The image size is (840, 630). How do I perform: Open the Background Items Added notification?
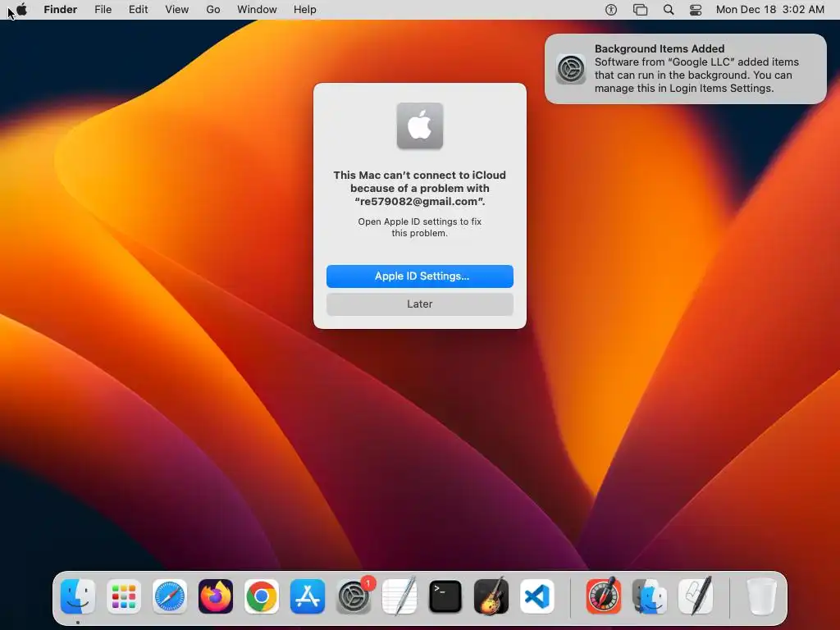pos(686,69)
